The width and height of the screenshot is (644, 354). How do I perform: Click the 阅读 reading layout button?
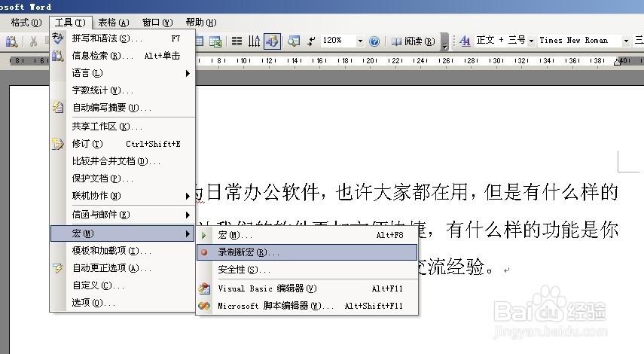[414, 41]
